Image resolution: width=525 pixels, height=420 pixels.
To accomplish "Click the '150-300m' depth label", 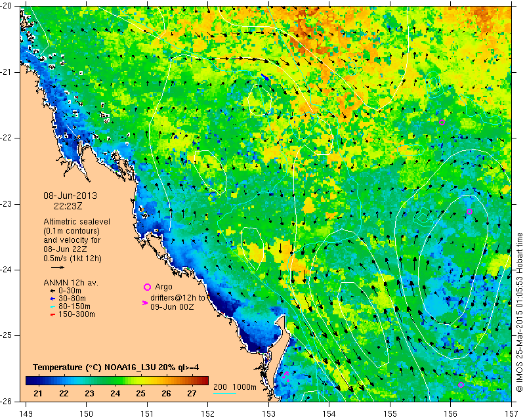I will pyautogui.click(x=77, y=314).
